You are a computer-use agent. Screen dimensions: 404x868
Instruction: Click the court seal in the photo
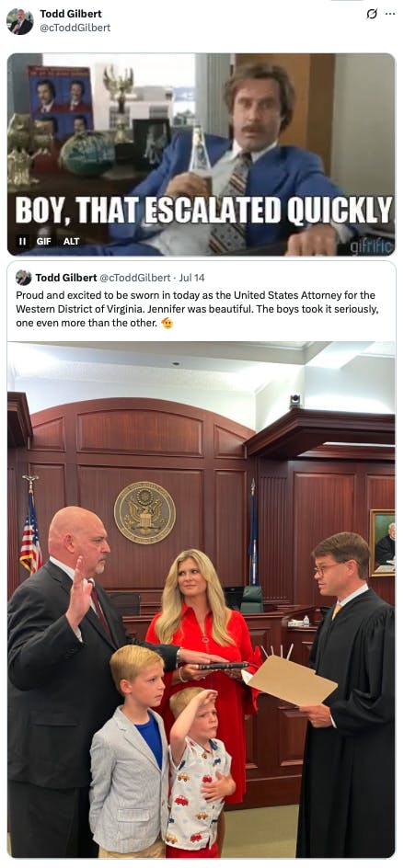click(x=144, y=512)
